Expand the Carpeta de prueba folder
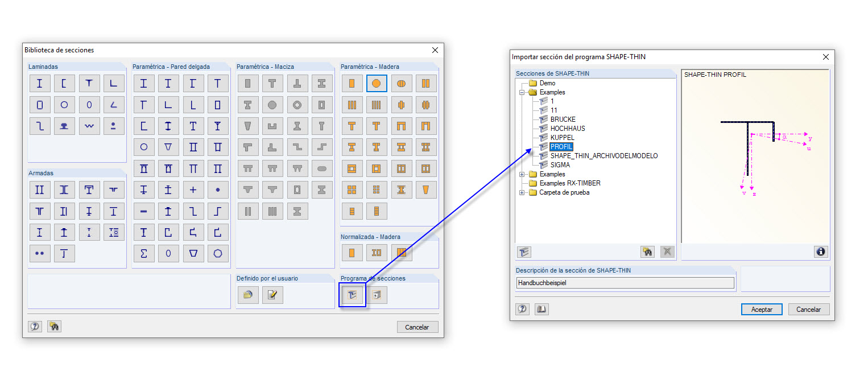The width and height of the screenshot is (868, 379). (522, 192)
